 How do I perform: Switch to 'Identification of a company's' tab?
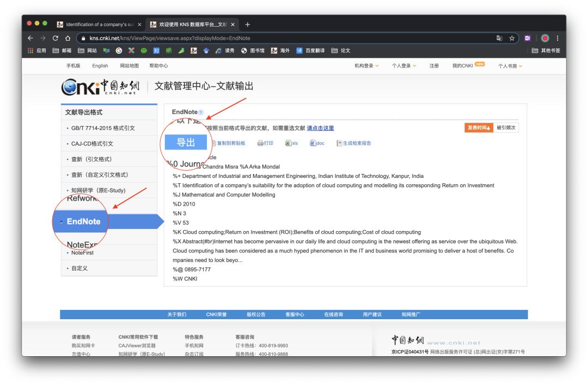pos(99,24)
